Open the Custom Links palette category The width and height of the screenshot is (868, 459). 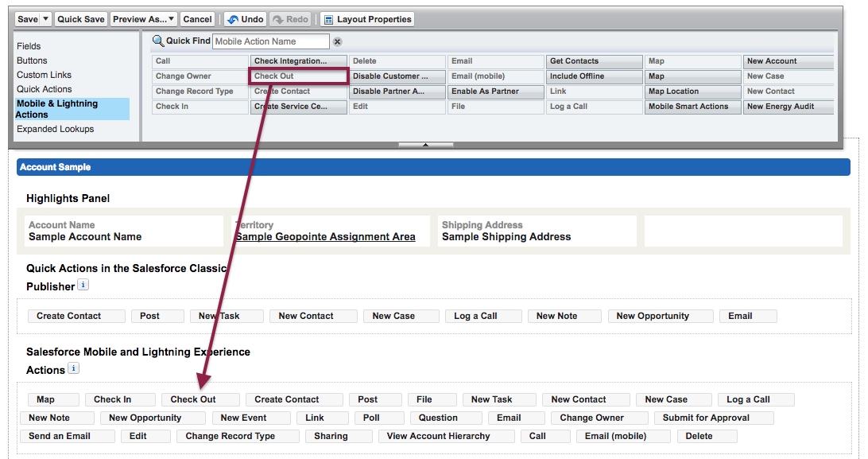click(x=45, y=75)
